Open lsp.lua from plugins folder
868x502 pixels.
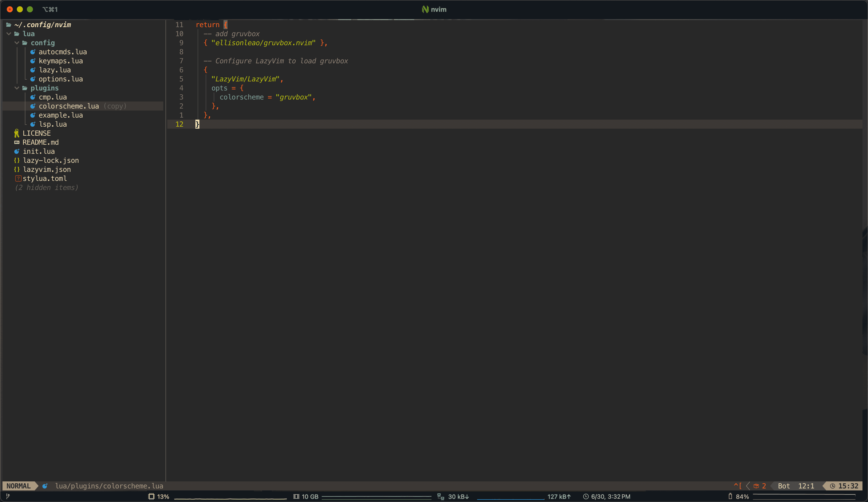click(53, 124)
